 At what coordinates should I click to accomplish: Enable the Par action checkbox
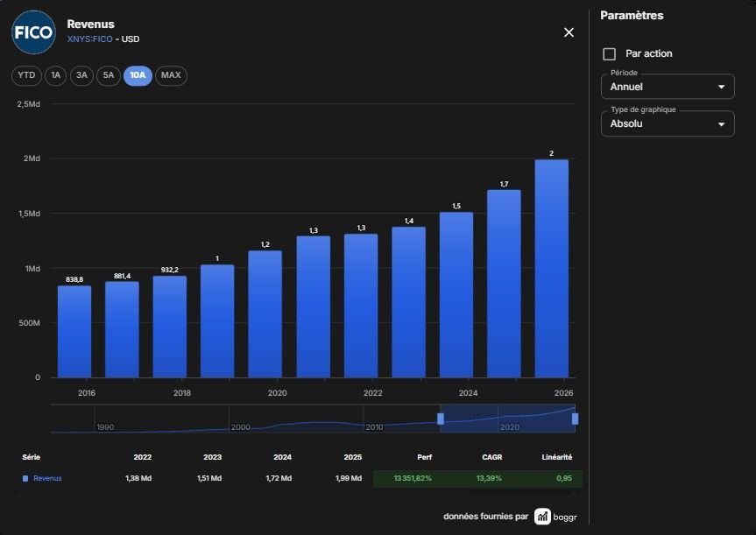point(610,54)
